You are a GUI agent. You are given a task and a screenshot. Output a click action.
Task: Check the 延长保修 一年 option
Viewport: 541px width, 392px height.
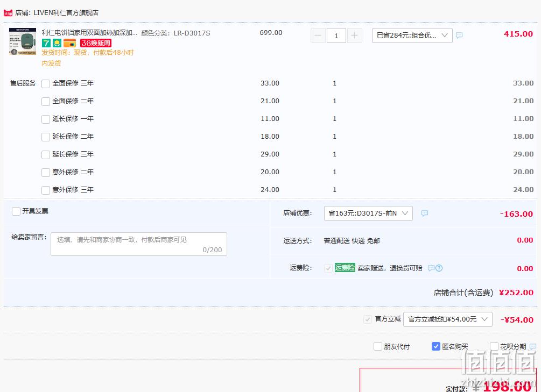coord(46,119)
